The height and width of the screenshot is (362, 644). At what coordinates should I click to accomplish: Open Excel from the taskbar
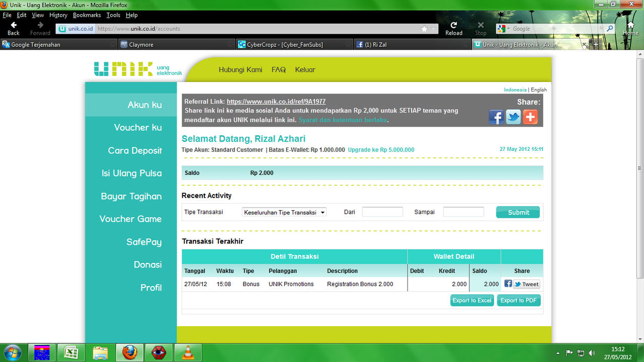click(x=71, y=353)
